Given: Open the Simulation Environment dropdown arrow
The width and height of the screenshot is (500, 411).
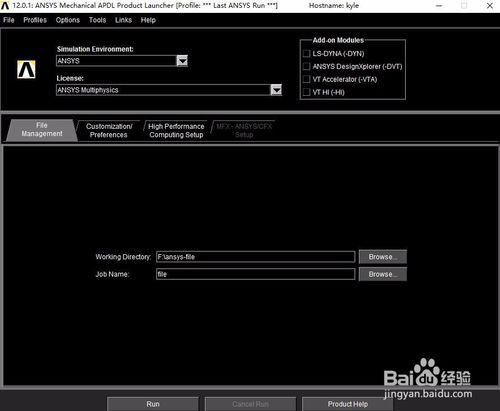Looking at the screenshot, I should point(182,61).
